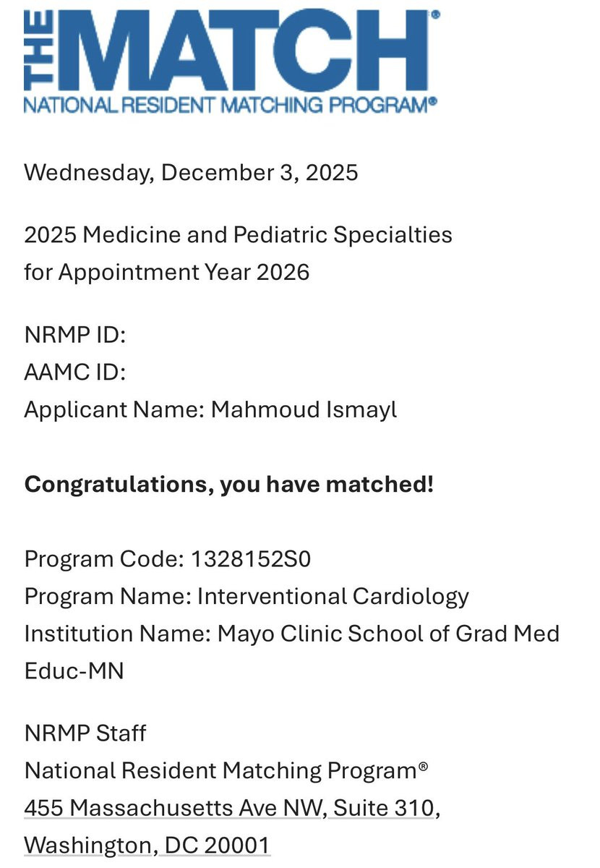Click The MATCH logo image
This screenshot has height=868, width=600.
tap(231, 62)
